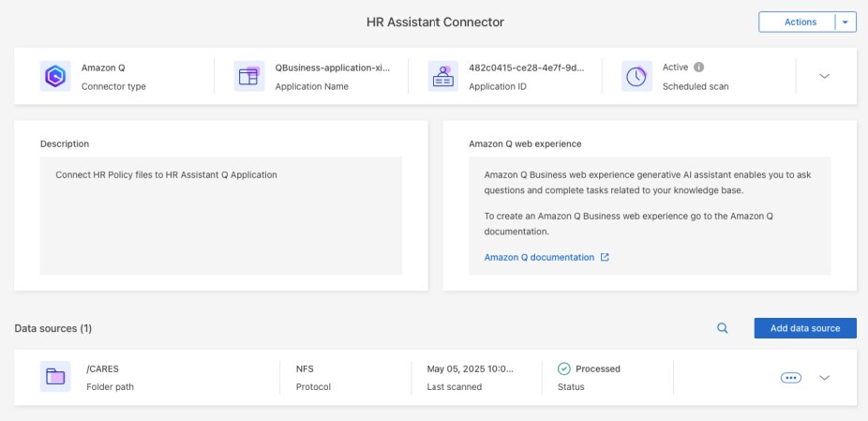Expand the connector details chevron

[825, 77]
